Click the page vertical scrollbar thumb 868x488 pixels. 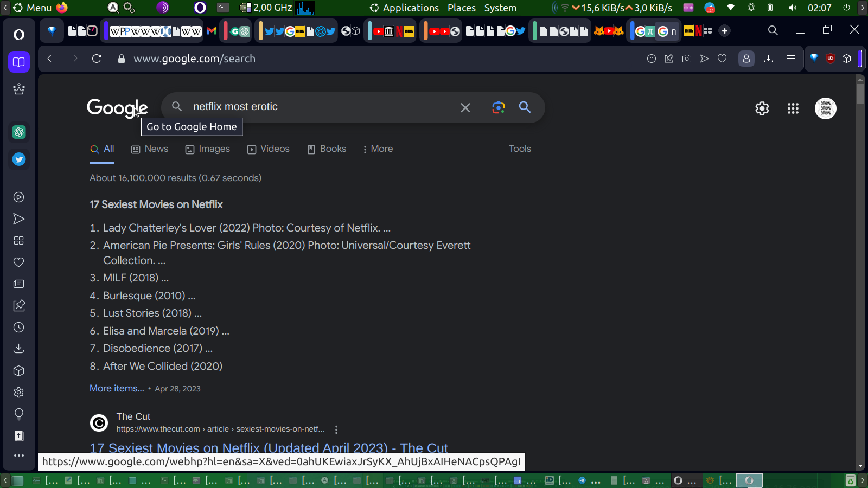click(860, 93)
